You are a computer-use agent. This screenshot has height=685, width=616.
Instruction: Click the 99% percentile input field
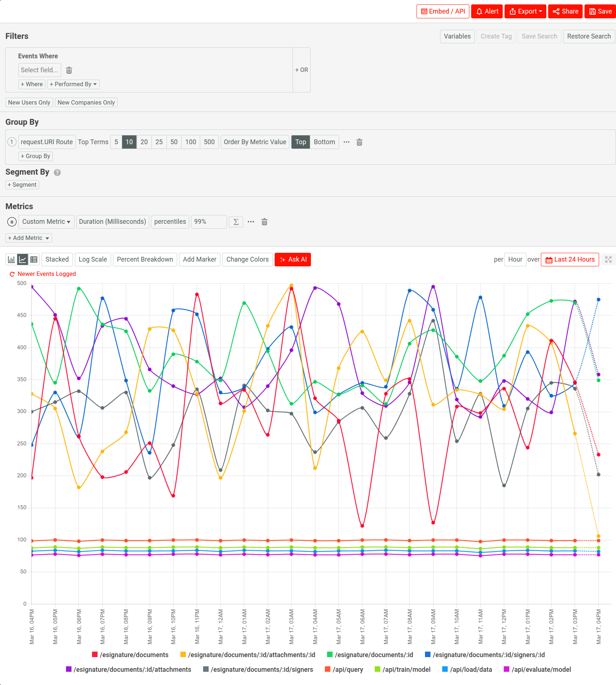coord(209,222)
